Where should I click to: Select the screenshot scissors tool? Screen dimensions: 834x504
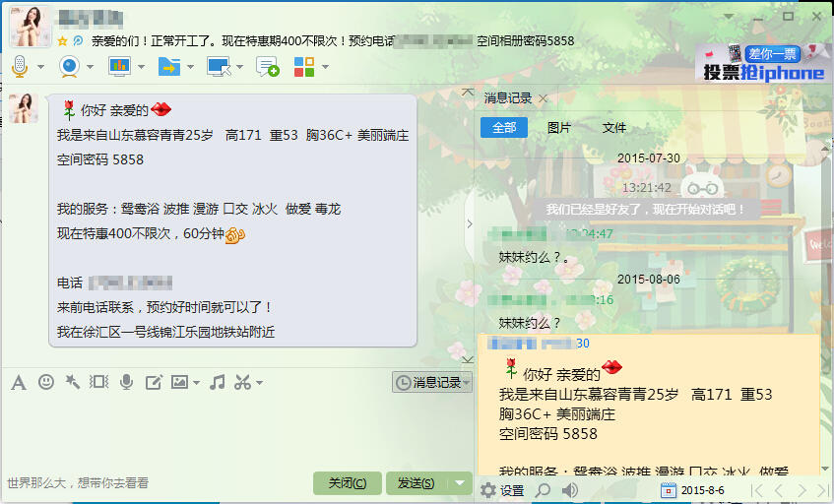(x=242, y=382)
